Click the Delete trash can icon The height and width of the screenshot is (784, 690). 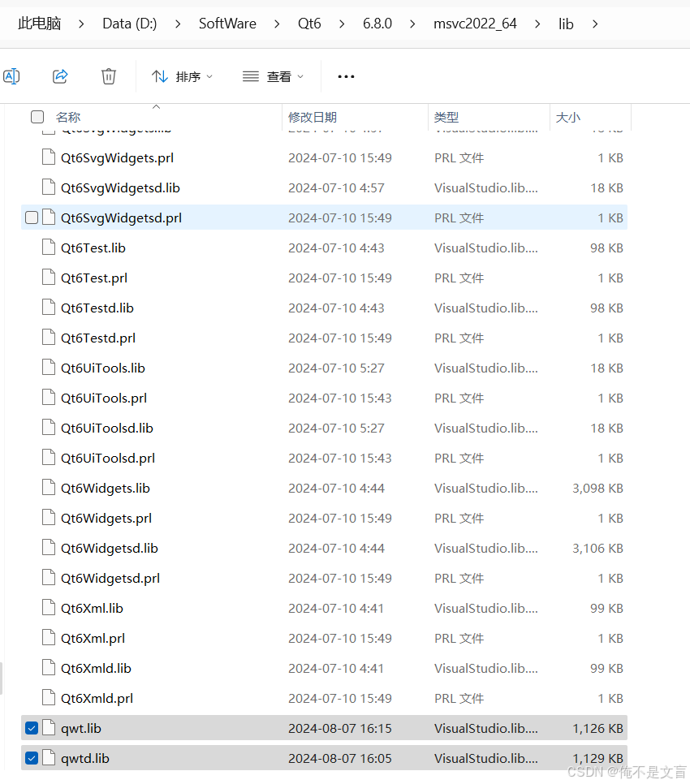point(109,76)
